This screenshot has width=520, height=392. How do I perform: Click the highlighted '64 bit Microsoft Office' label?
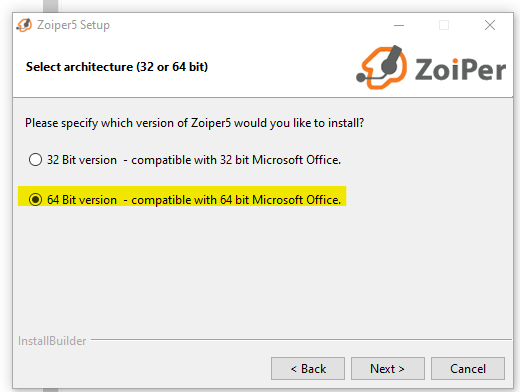coord(194,200)
